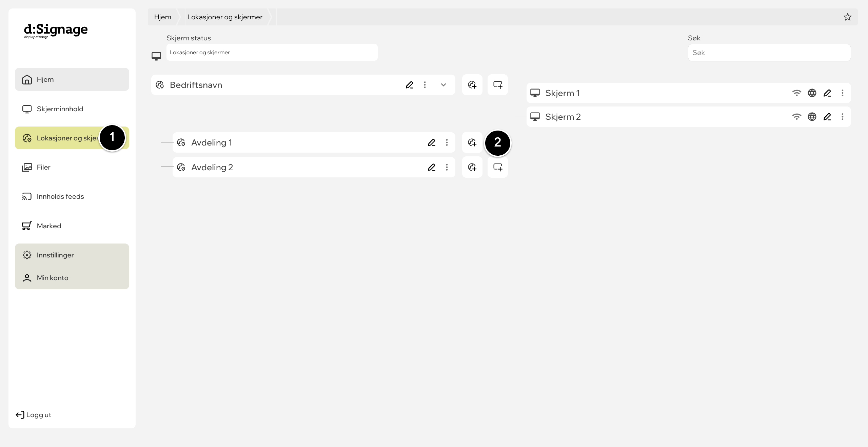Image resolution: width=868 pixels, height=447 pixels.
Task: Open Skjerm 2 three-dot menu
Action: tap(843, 117)
